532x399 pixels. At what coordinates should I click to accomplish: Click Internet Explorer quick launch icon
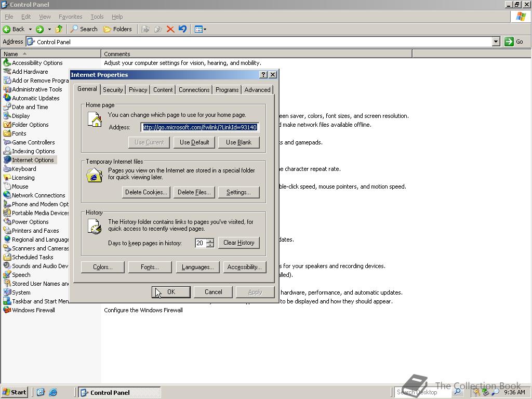pyautogui.click(x=53, y=392)
